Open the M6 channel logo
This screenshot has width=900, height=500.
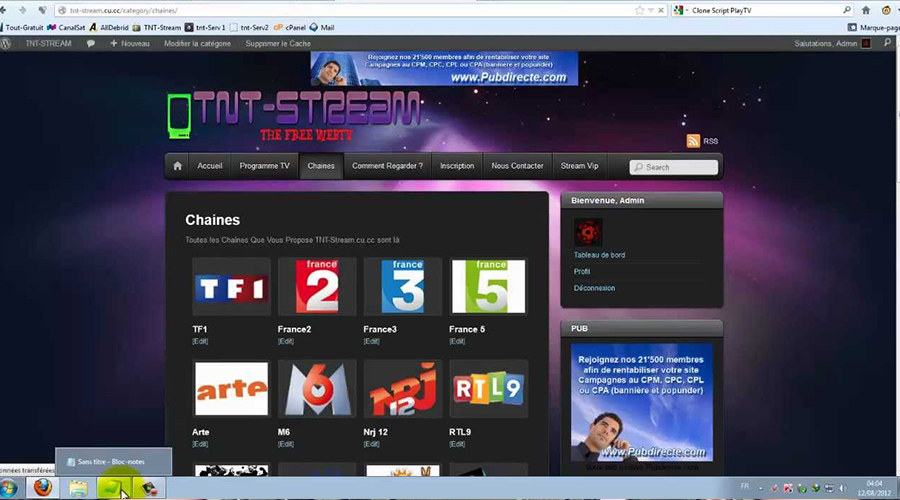pyautogui.click(x=317, y=389)
